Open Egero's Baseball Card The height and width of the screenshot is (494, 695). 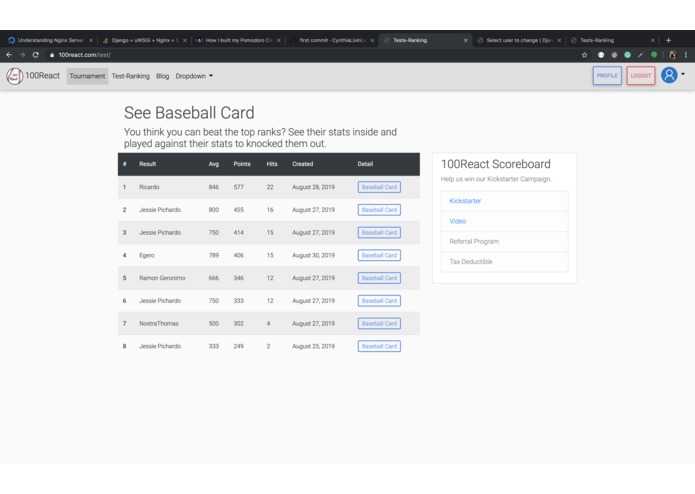point(379,256)
